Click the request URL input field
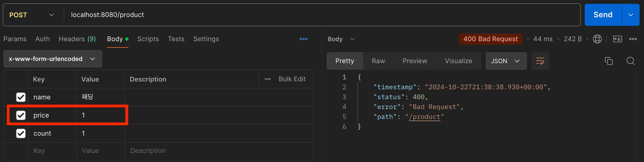The width and height of the screenshot is (644, 162). tap(314, 15)
